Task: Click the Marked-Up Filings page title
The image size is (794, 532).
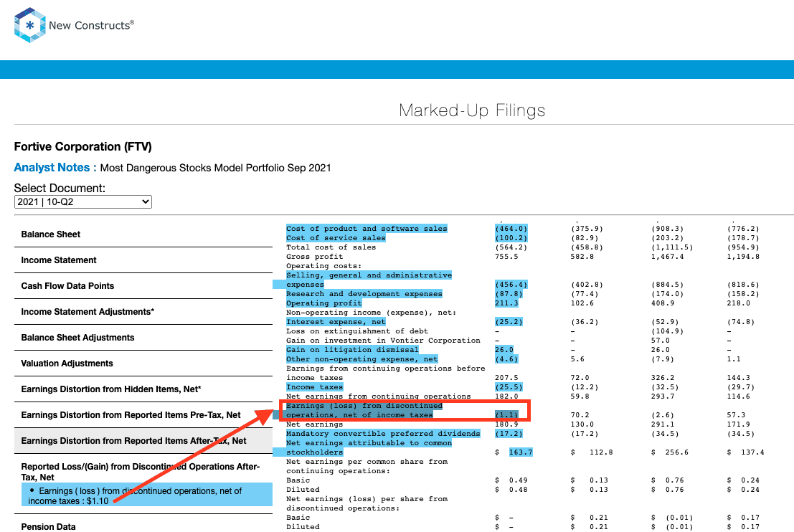Action: pyautogui.click(x=472, y=110)
